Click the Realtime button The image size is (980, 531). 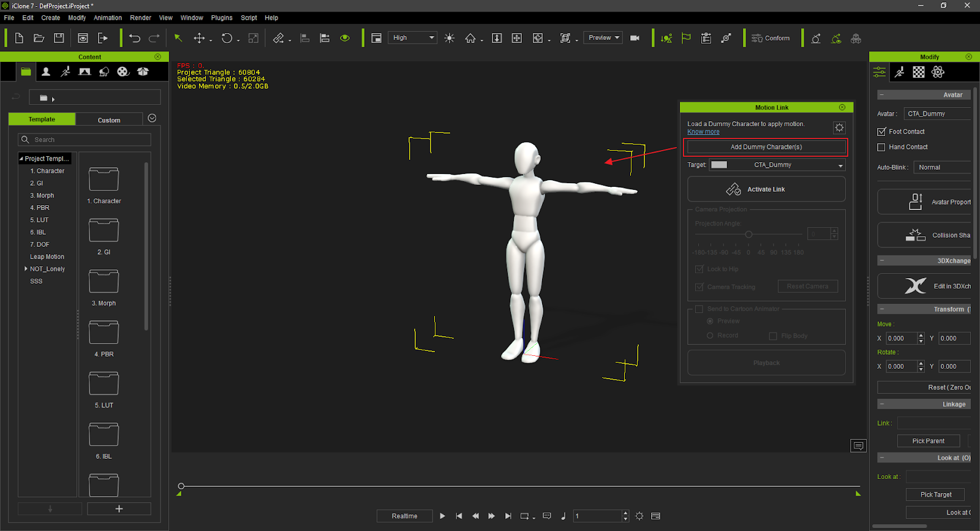coord(404,516)
